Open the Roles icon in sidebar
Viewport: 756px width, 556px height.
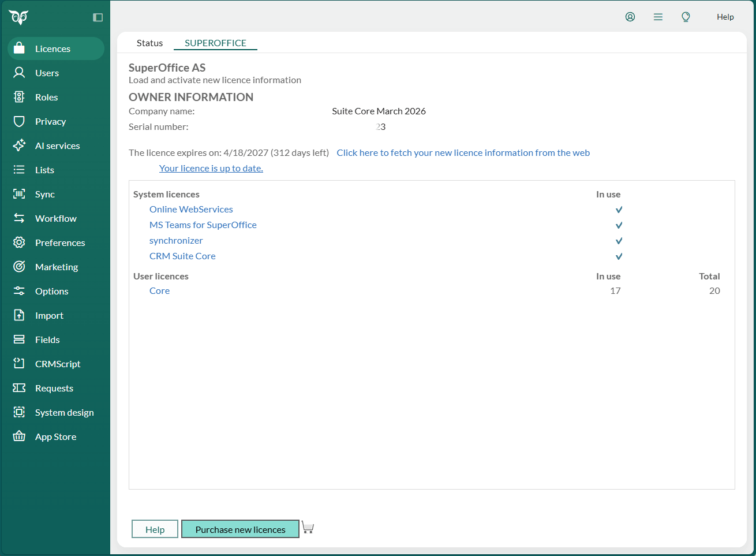tap(19, 97)
